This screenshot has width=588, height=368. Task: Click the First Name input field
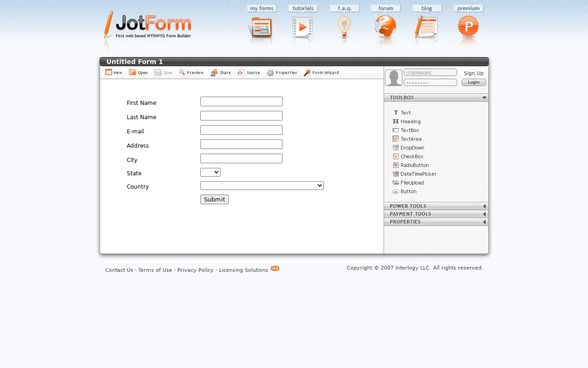tap(241, 102)
